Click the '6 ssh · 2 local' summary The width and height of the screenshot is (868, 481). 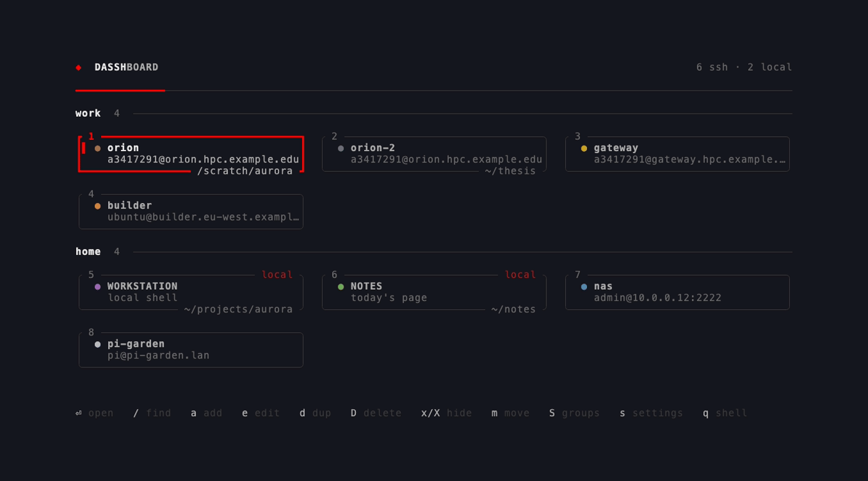pos(744,67)
